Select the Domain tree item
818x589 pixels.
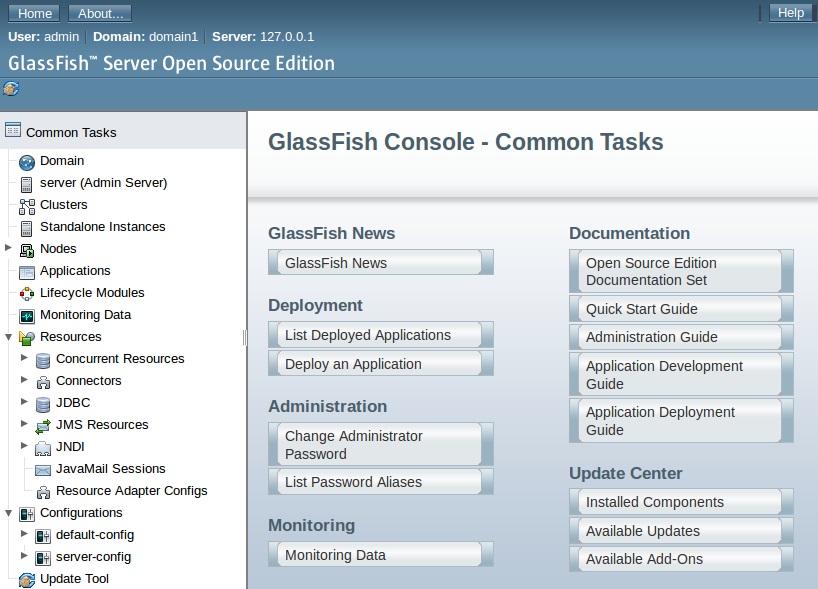point(62,161)
